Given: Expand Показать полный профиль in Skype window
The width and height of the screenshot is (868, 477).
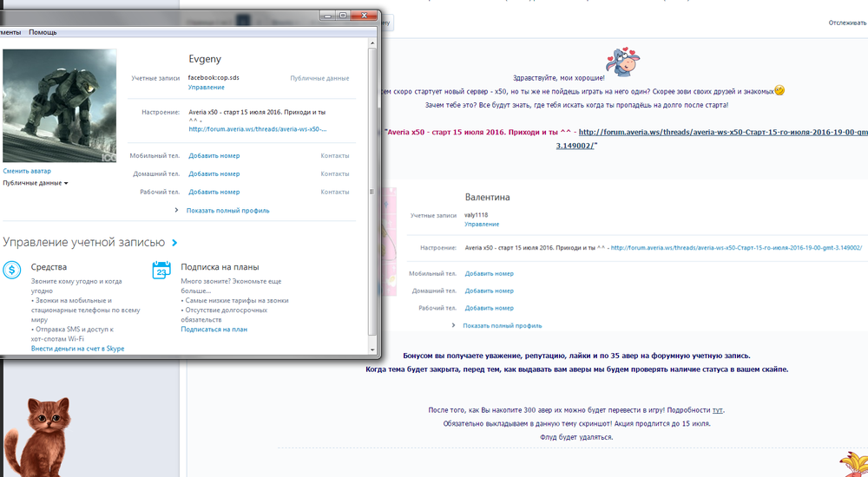Looking at the screenshot, I should tap(227, 211).
